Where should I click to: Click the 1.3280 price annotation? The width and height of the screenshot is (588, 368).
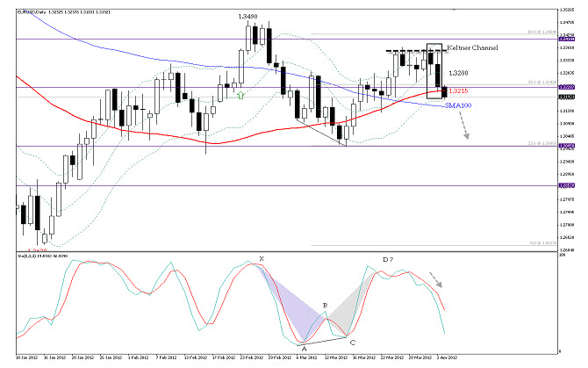458,73
